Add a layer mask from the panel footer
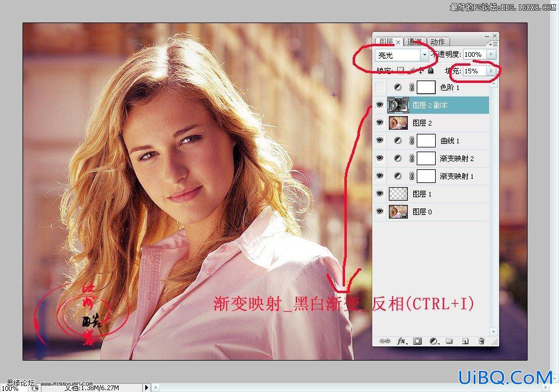 click(417, 340)
